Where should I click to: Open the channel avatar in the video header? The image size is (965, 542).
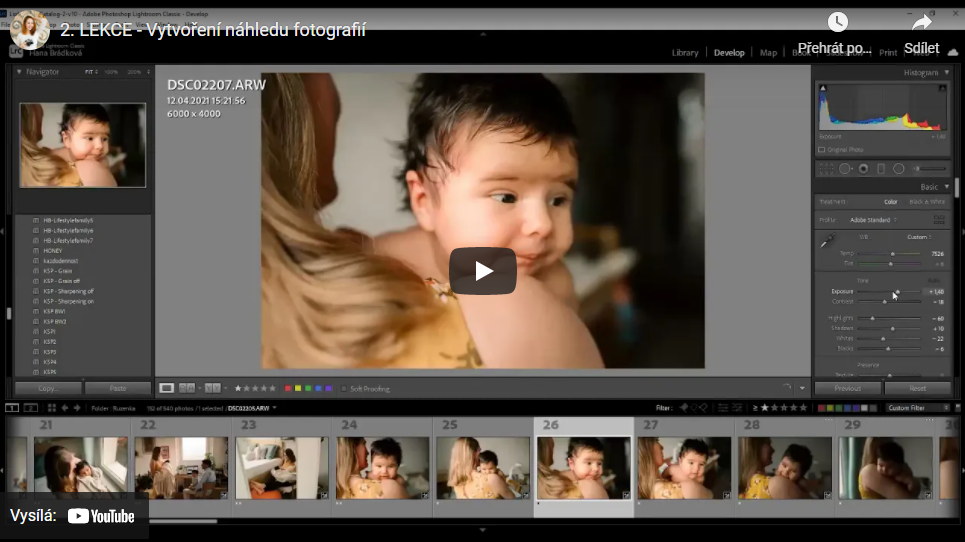click(30, 30)
